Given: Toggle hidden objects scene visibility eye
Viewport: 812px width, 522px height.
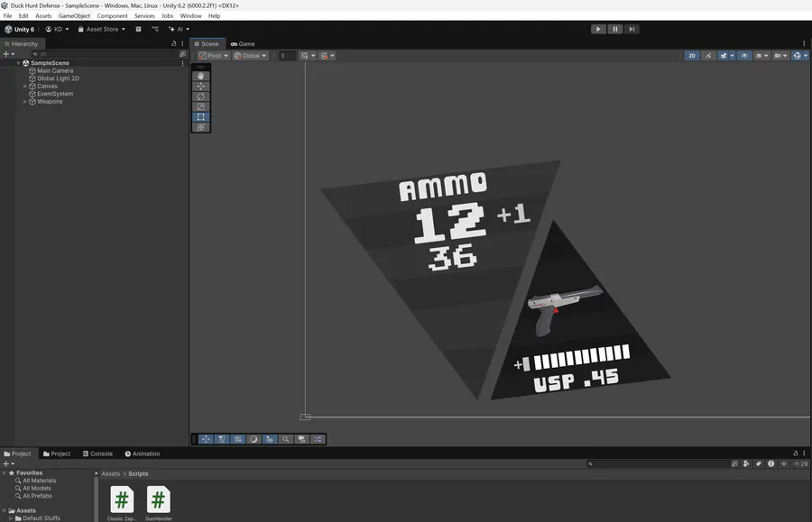Looking at the screenshot, I should click(x=744, y=56).
